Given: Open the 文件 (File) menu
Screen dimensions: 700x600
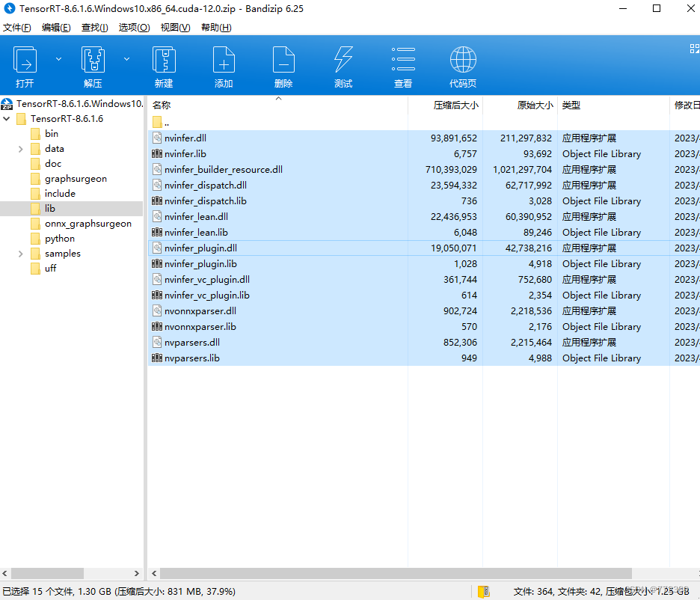Looking at the screenshot, I should [18, 27].
